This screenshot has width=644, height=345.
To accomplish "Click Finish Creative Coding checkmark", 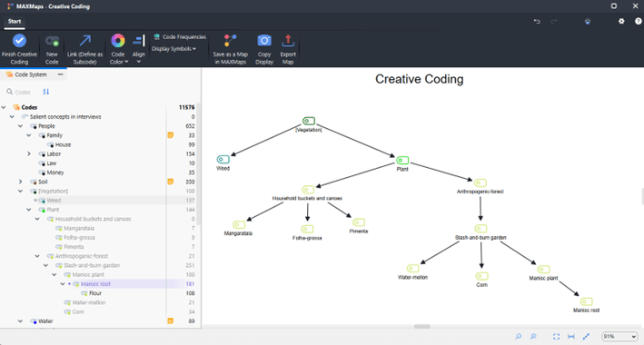I will (19, 40).
